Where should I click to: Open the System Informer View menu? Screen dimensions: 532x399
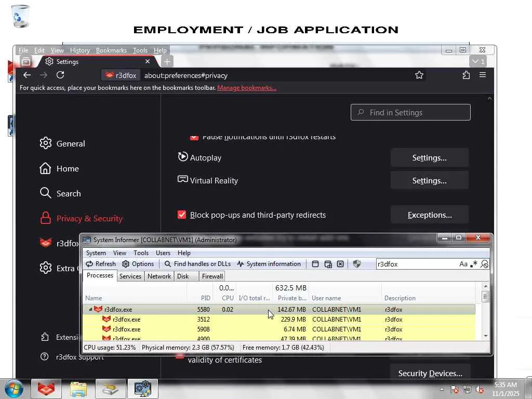click(119, 253)
